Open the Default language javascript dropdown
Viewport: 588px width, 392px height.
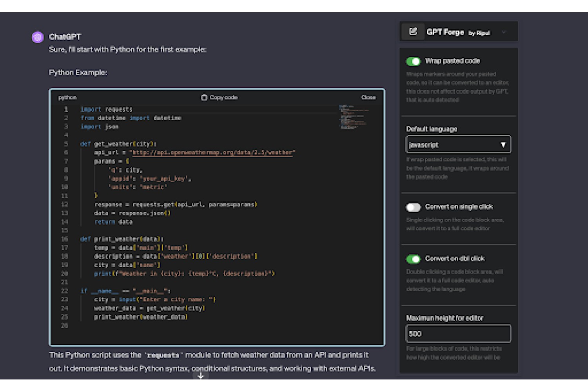point(458,145)
